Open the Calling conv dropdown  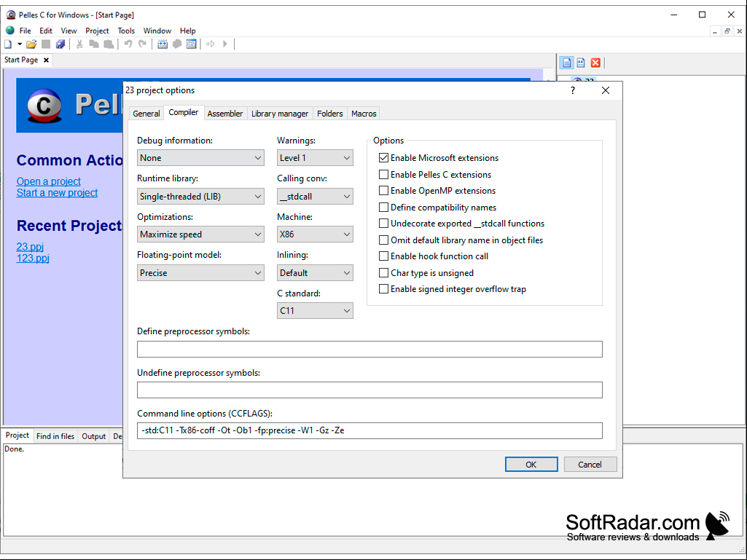[315, 196]
